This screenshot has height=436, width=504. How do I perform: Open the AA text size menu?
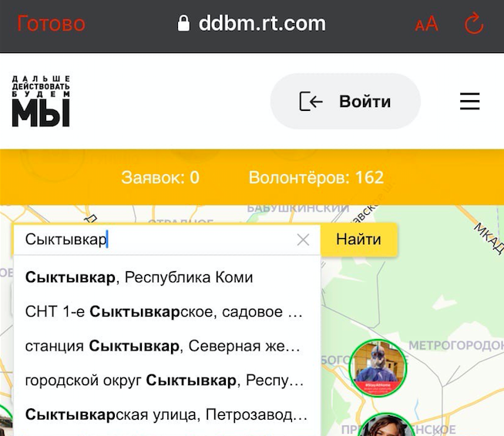pos(426,25)
